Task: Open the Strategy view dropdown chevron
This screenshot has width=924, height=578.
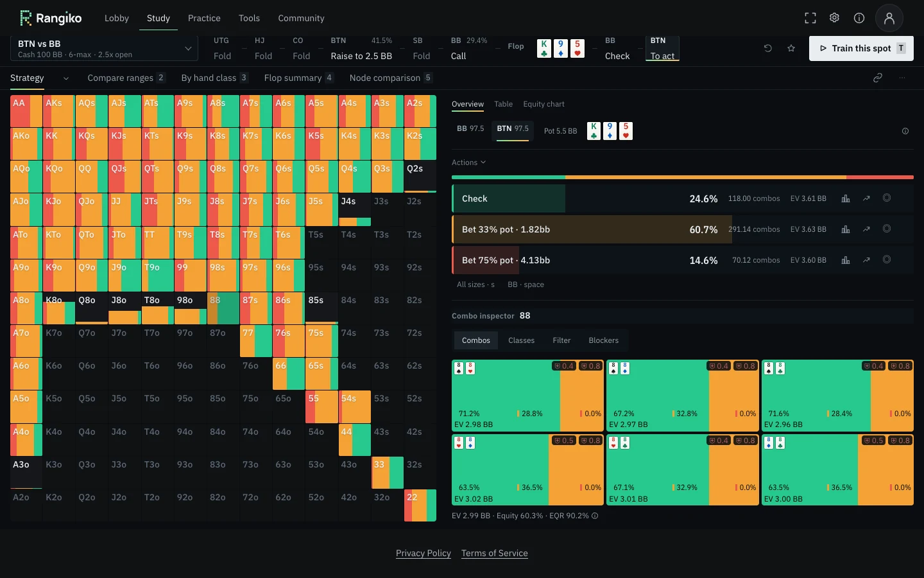Action: point(65,78)
